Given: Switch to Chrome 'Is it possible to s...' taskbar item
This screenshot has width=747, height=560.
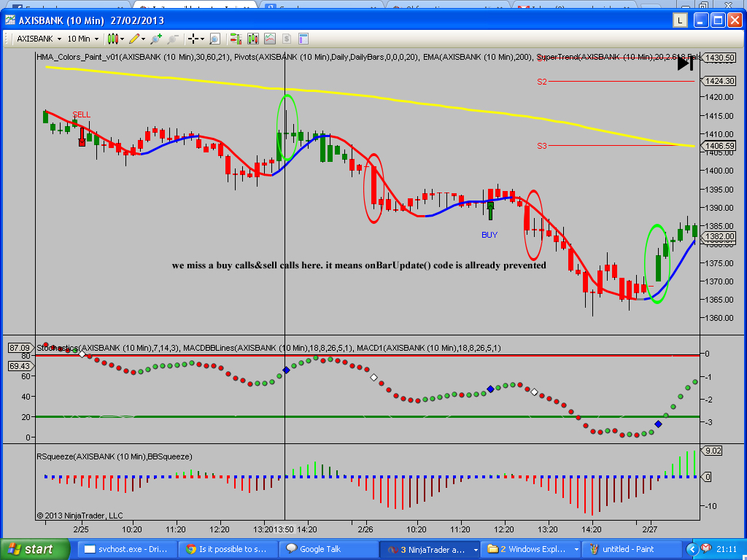Looking at the screenshot, I should click(228, 550).
